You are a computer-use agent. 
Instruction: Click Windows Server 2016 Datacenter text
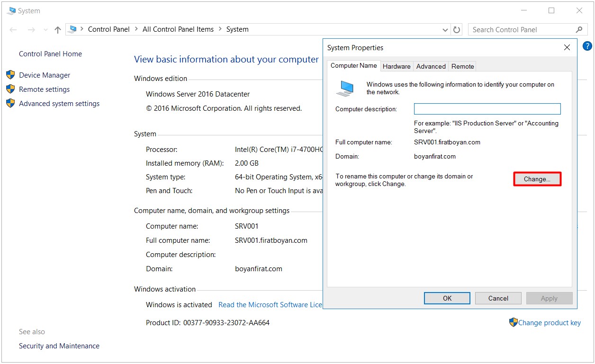pos(198,94)
